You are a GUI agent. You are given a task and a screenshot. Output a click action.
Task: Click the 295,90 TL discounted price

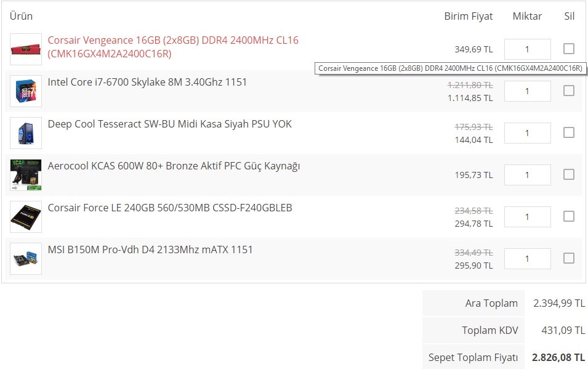[x=473, y=266]
